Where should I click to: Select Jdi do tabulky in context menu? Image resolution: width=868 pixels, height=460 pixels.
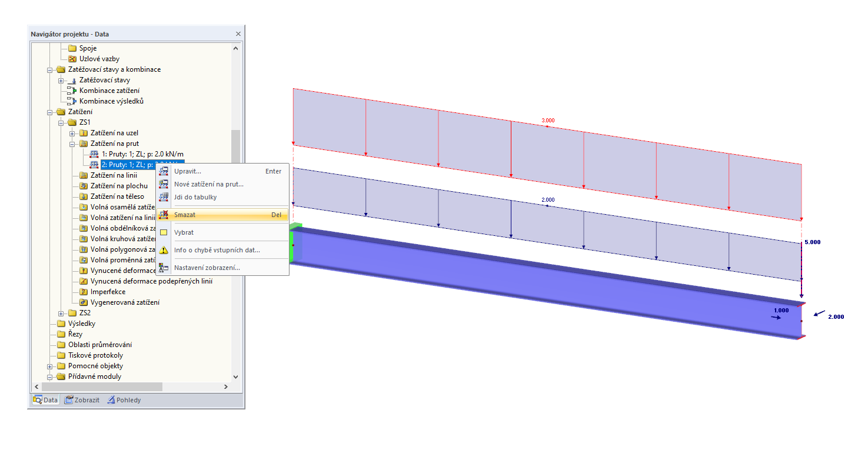(x=222, y=197)
